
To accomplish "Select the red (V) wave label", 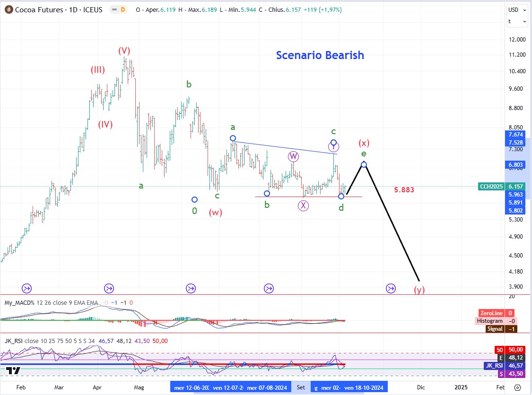I will tap(124, 51).
